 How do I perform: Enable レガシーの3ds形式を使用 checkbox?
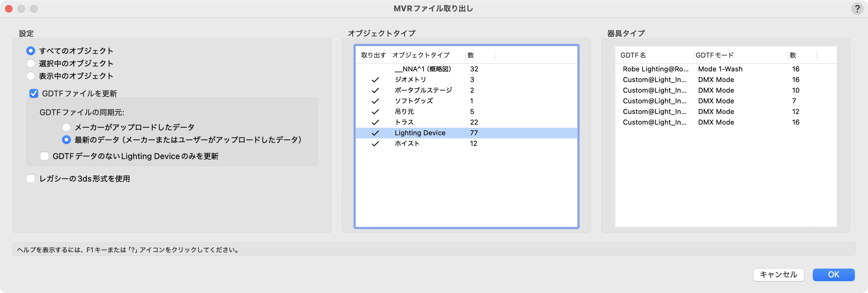[31, 178]
